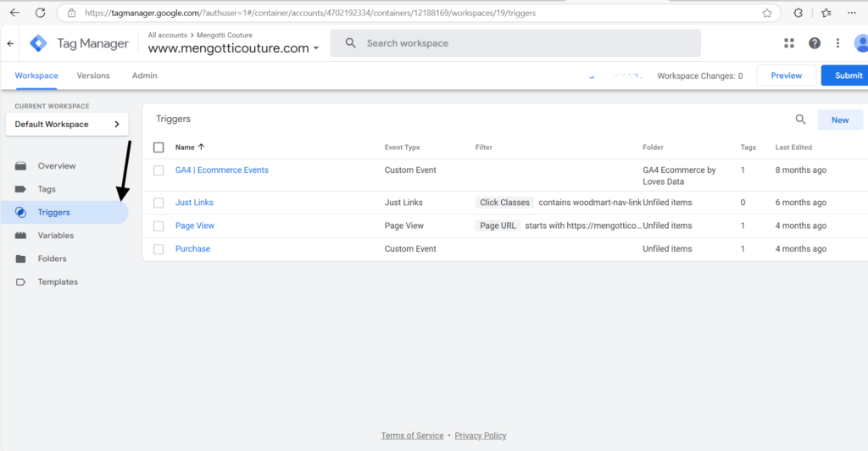
Task: Click search icon in Triggers table header
Action: tap(800, 119)
